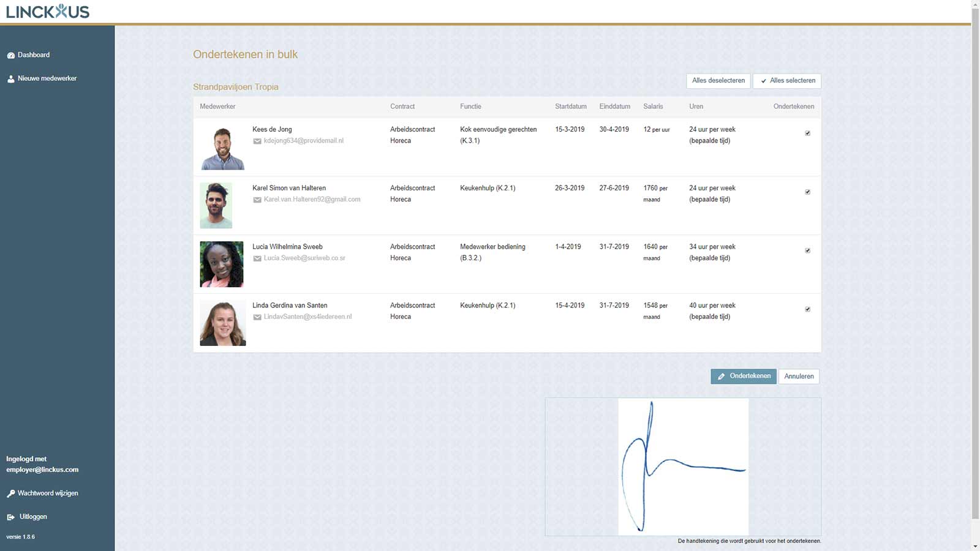Click the Uitloggen exit icon
This screenshot has width=980, height=551.
coord(10,517)
